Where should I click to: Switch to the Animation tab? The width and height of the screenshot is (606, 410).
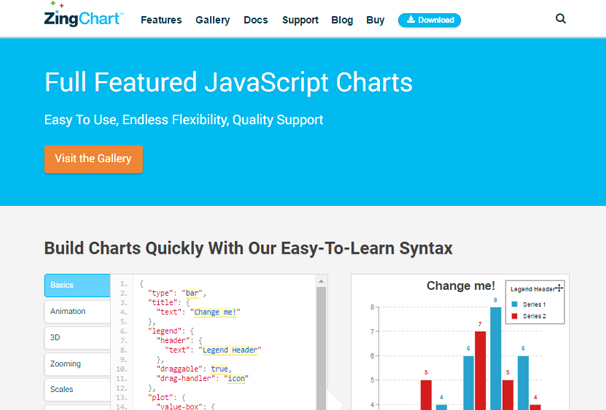click(77, 311)
